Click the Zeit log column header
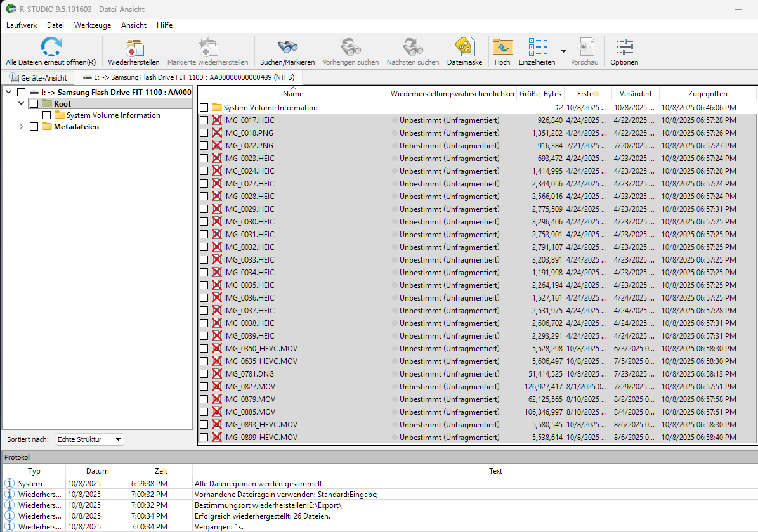 (160, 470)
